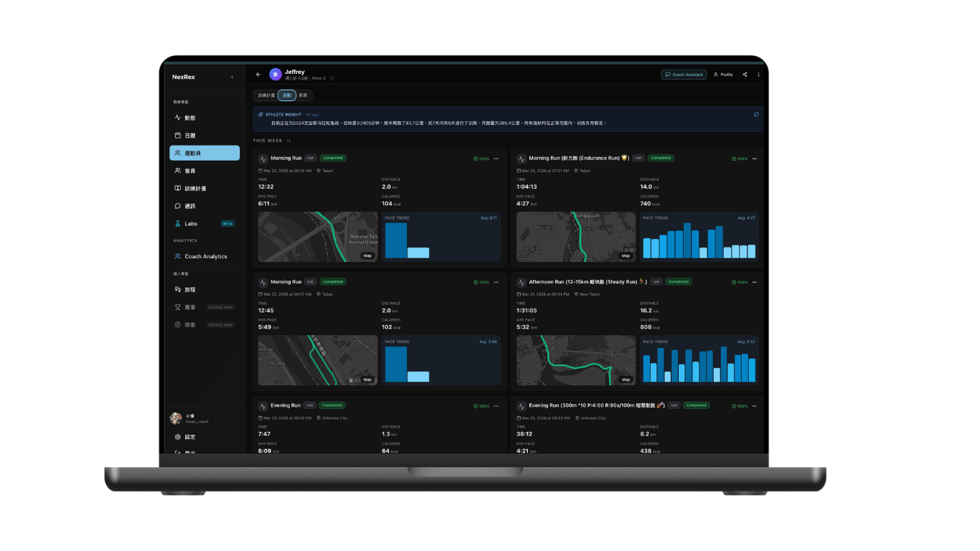Screen dimensions: 980x551
Task: Click the 動態 activity pulse icon
Action: tap(178, 118)
